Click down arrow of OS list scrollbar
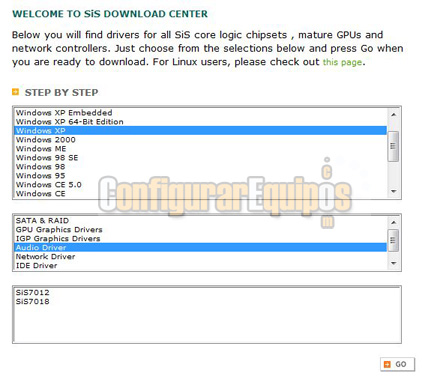The height and width of the screenshot is (382, 422). tap(393, 191)
